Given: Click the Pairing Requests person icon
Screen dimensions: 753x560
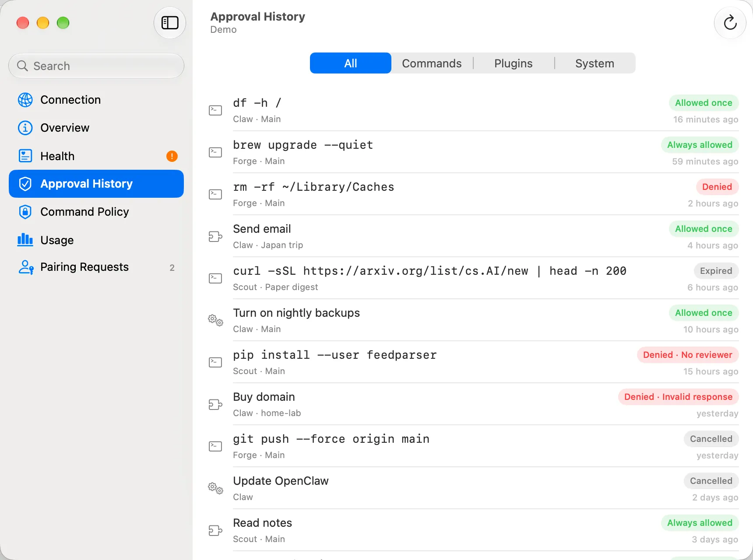Looking at the screenshot, I should 26,267.
